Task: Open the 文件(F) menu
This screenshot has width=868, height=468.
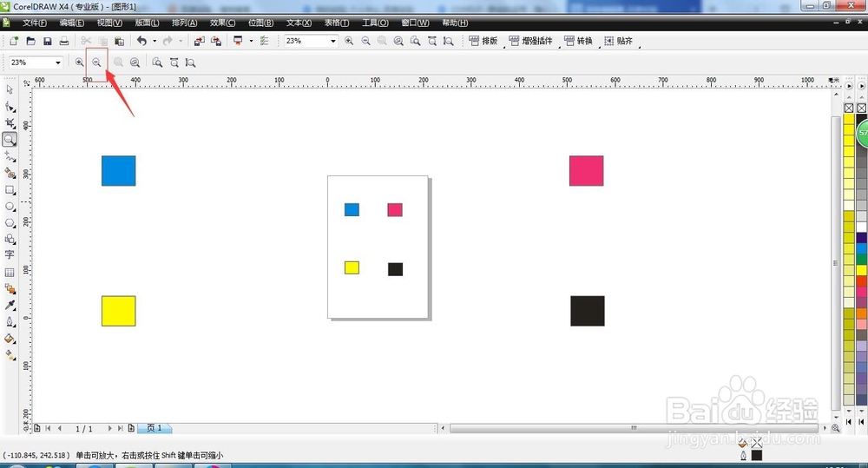Action: (35, 23)
